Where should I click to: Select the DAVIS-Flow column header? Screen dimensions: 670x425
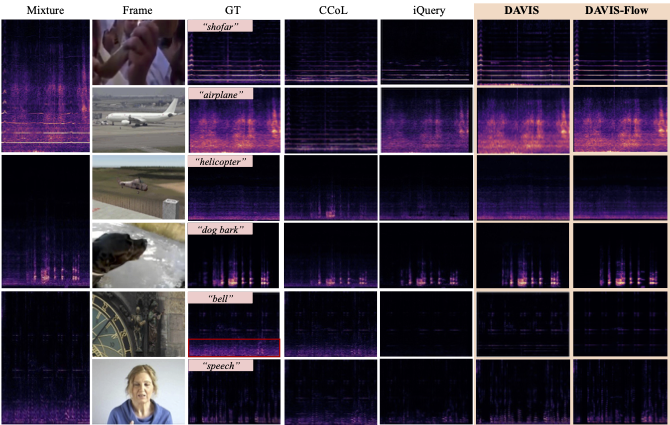619,9
